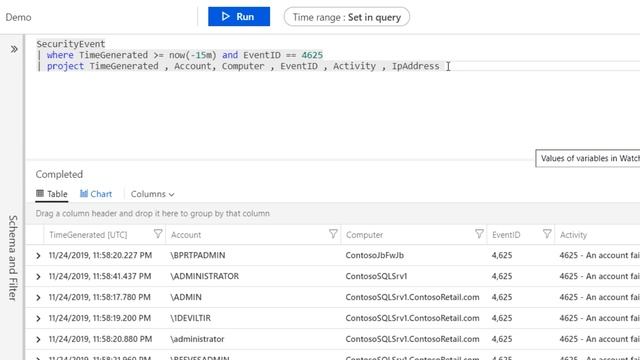Click the SecurityEvent line in query editor

(71, 44)
